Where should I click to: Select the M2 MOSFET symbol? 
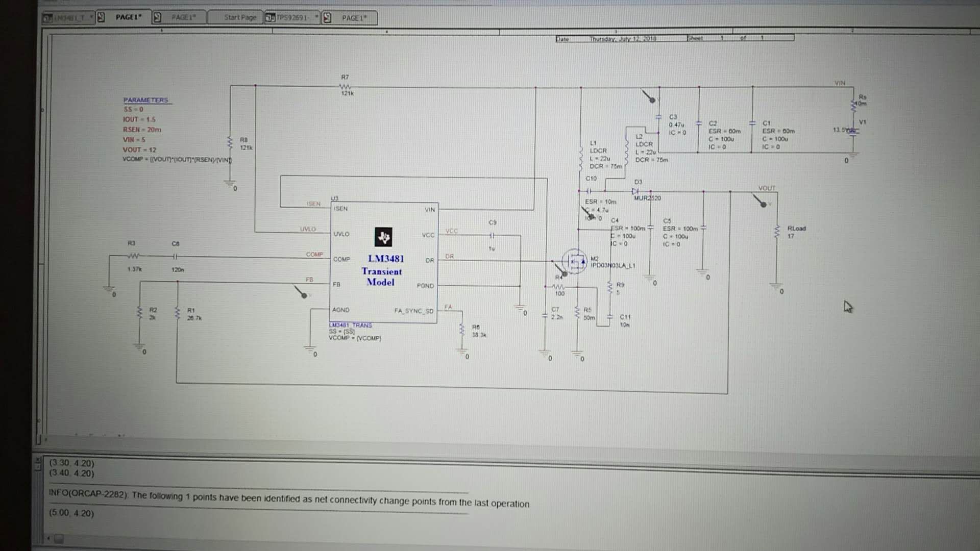pos(575,261)
